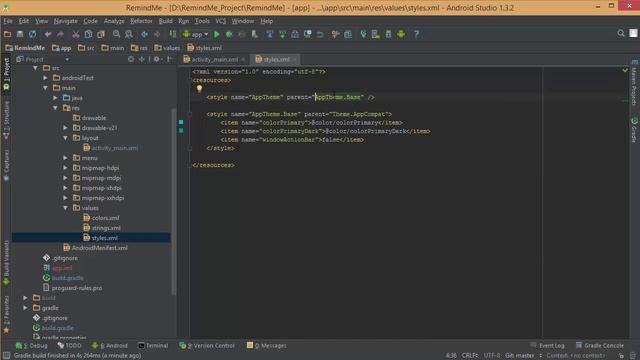Open the Debug tool window

tap(31, 345)
